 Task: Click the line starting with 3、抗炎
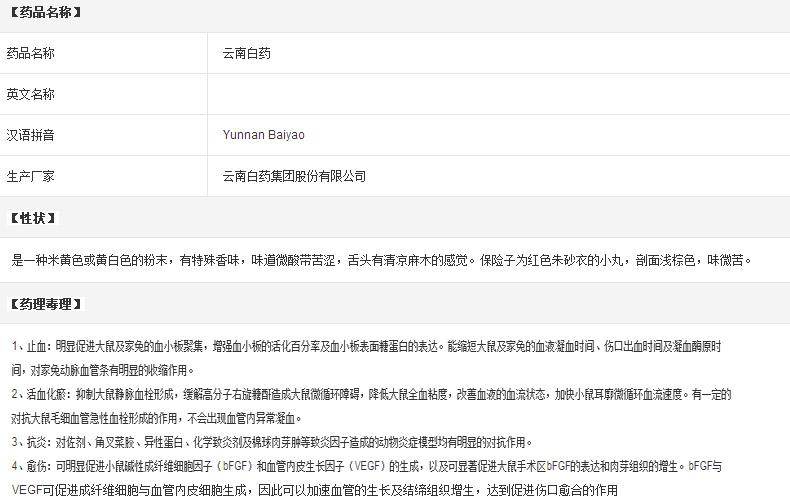point(272,443)
